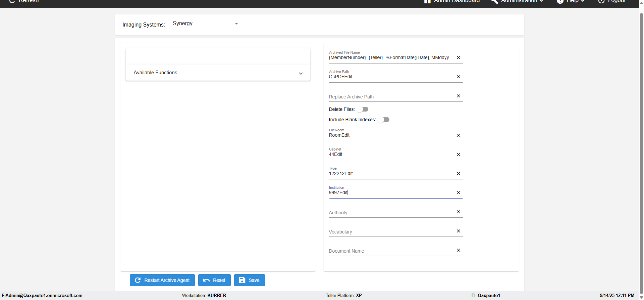Clear the Institution field value
This screenshot has height=300, width=644.
pyautogui.click(x=458, y=193)
